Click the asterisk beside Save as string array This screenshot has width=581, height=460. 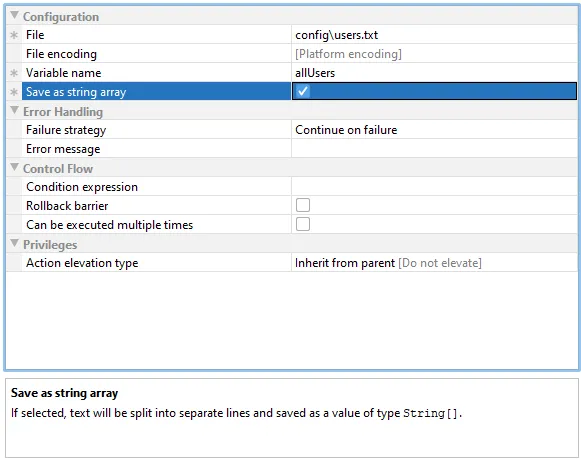click(x=14, y=92)
